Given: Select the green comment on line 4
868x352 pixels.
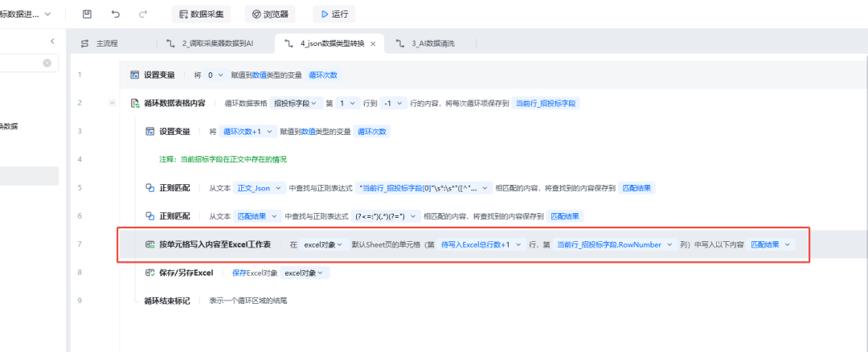Looking at the screenshot, I should [223, 159].
